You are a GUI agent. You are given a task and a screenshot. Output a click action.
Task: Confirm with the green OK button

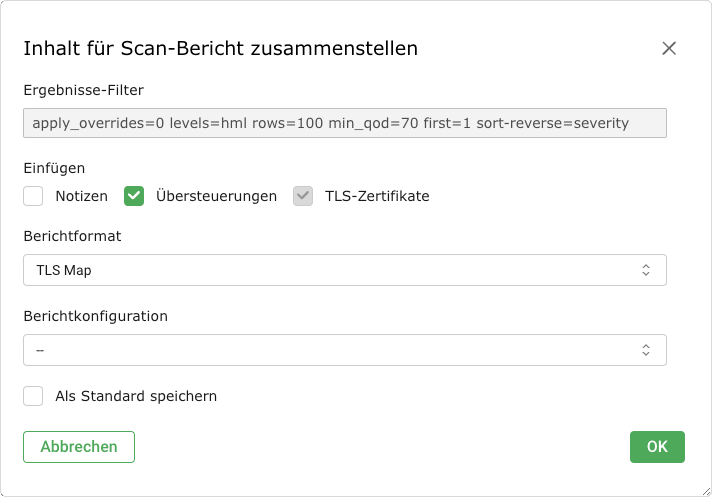click(x=657, y=447)
